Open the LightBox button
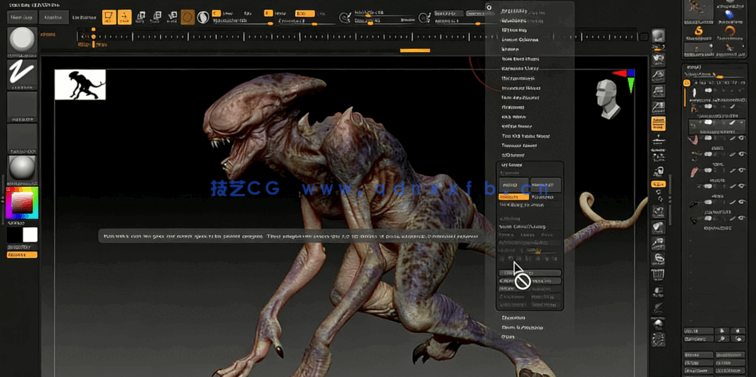Viewport: 756px width, 377px height. point(53,17)
